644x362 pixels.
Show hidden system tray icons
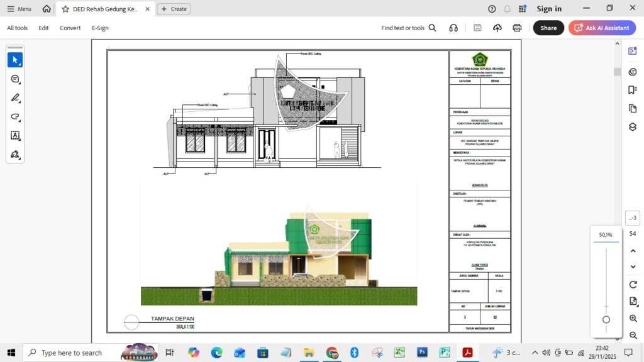535,353
